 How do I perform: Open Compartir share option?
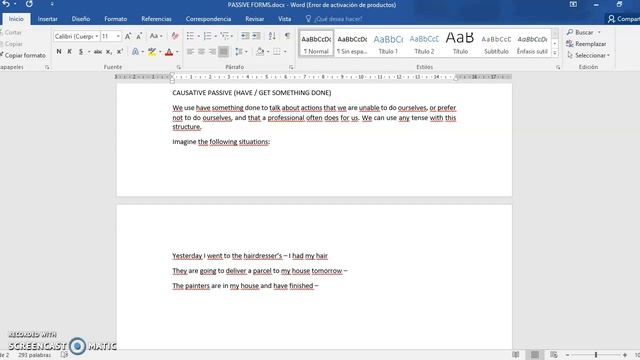point(624,19)
